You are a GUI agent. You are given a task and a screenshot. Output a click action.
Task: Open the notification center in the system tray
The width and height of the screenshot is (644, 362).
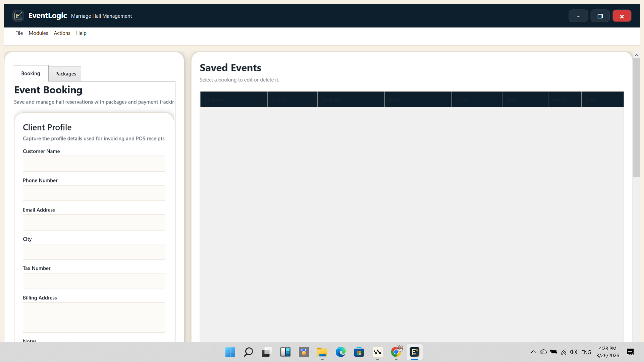630,352
